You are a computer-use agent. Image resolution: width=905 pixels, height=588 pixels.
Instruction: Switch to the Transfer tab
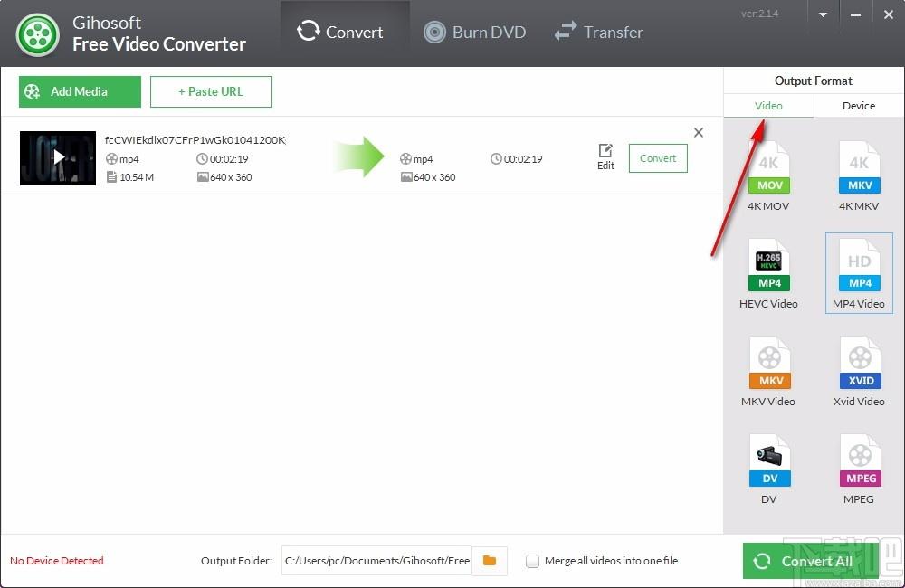point(598,32)
